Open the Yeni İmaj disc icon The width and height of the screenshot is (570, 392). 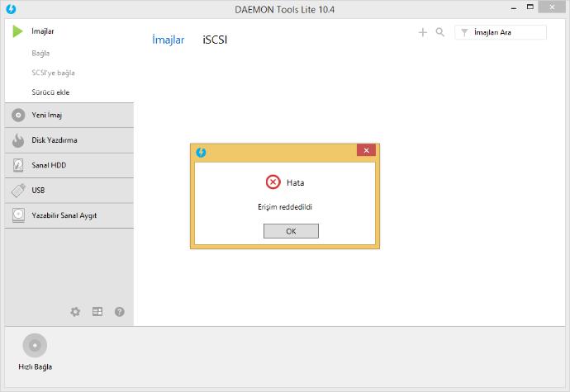click(18, 116)
